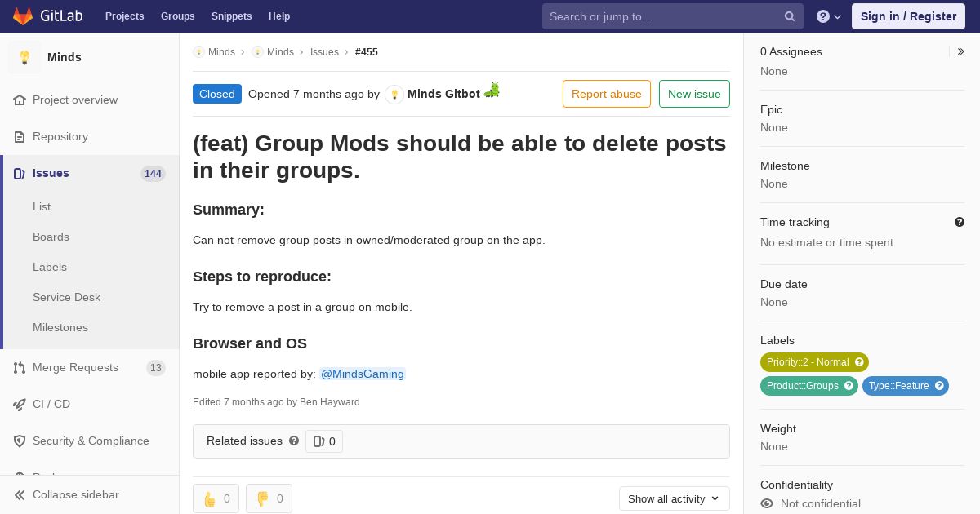This screenshot has height=514, width=980.
Task: Click the Collapse sidebar double-chevron icon
Action: click(x=20, y=495)
